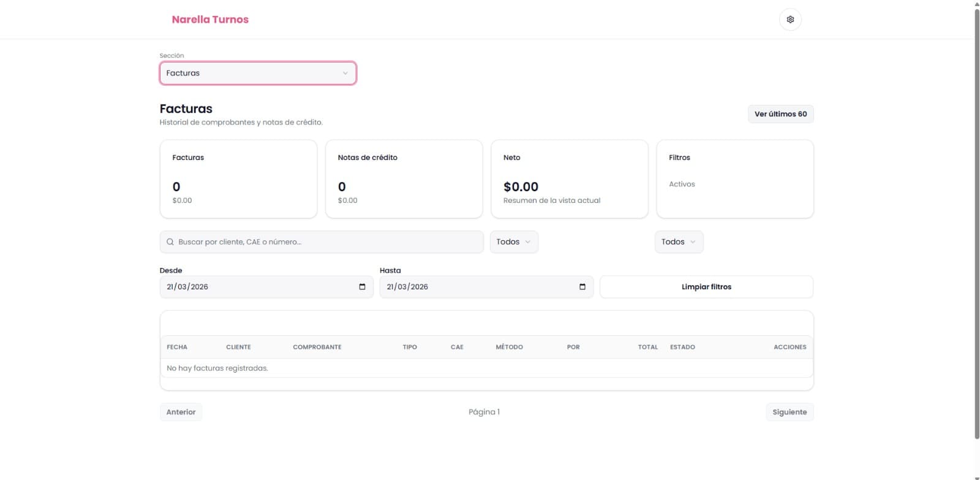Select the Notas de crédito summary card
Viewport: 980px width, 480px height.
(x=404, y=179)
